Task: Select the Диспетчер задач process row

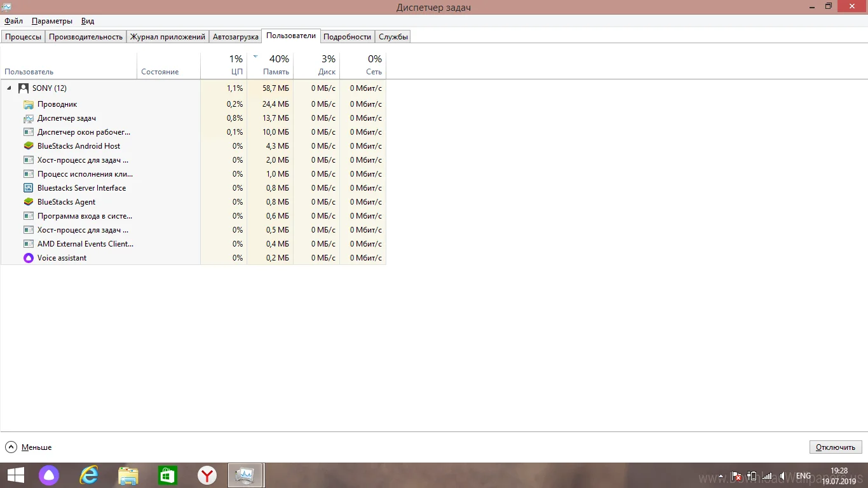Action: pos(67,118)
